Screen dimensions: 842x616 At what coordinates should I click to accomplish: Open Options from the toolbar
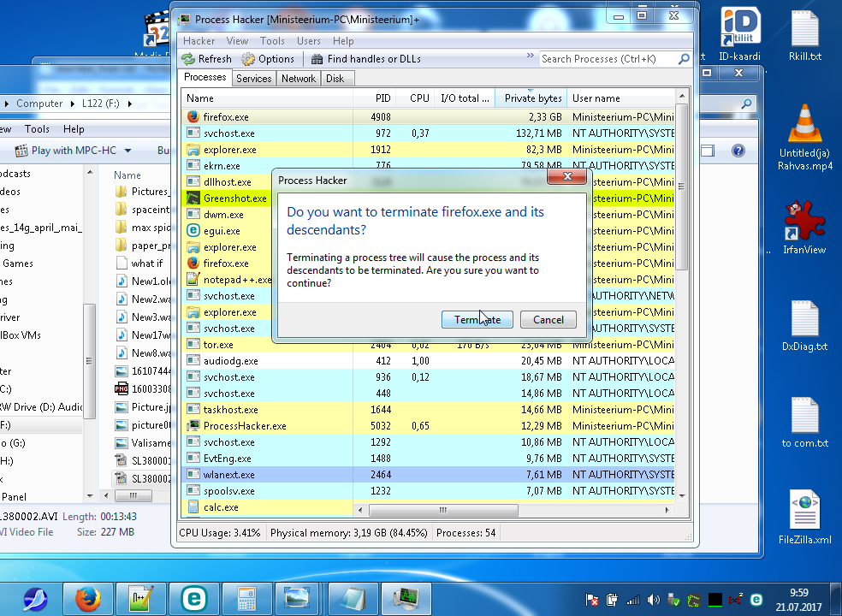click(x=249, y=59)
